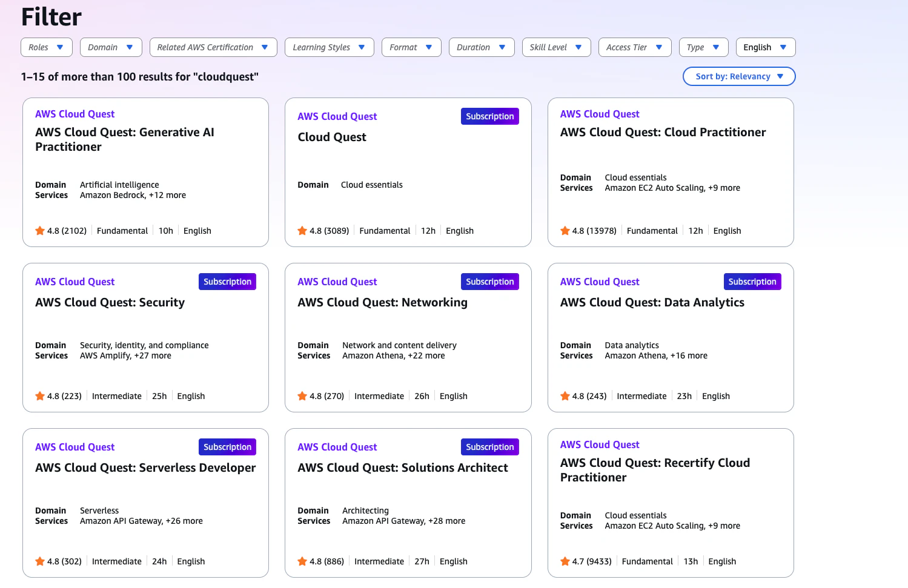Click star rating icon beside 4.8 (270)

point(302,396)
